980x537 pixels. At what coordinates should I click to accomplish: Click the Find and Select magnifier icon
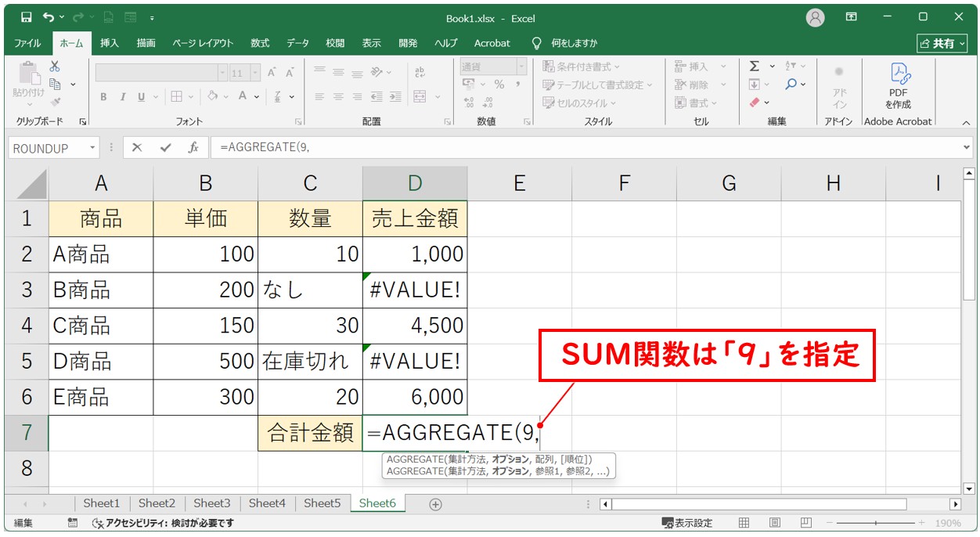point(791,85)
